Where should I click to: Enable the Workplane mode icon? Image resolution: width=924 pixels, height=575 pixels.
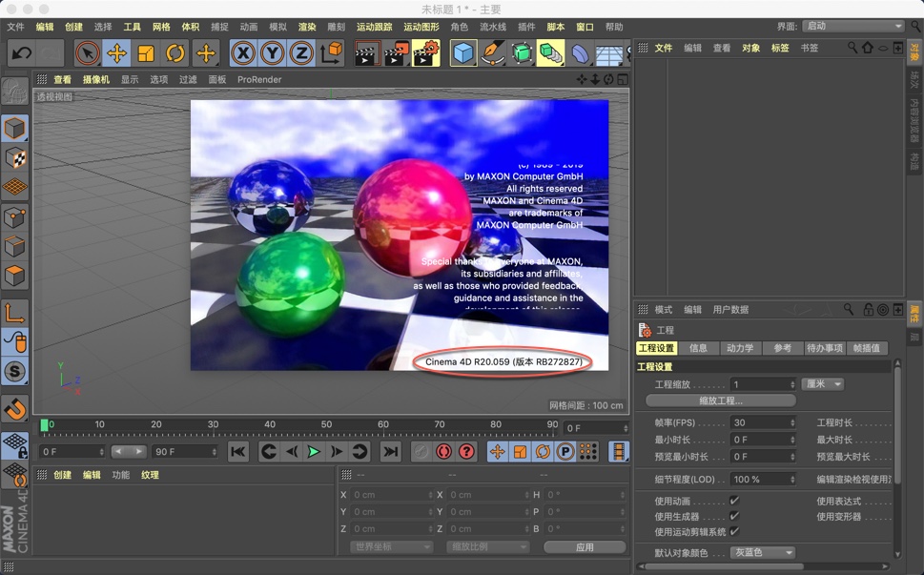(14, 187)
